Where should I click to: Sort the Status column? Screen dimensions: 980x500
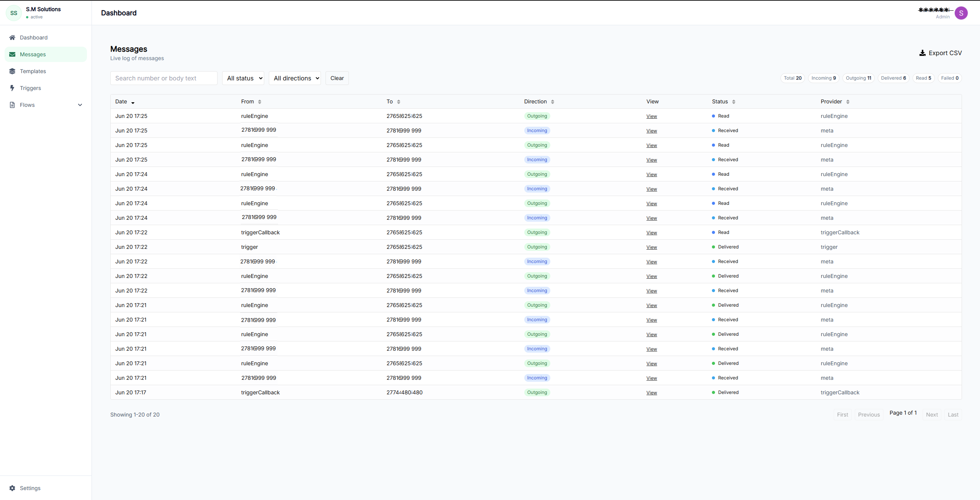pos(734,102)
